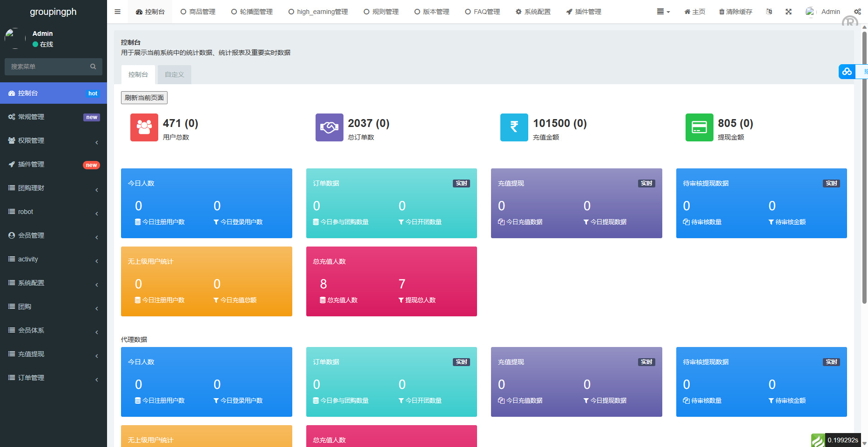The image size is (868, 447).
Task: Click the 实时 badge on 待审核提现数据 card
Action: click(831, 183)
